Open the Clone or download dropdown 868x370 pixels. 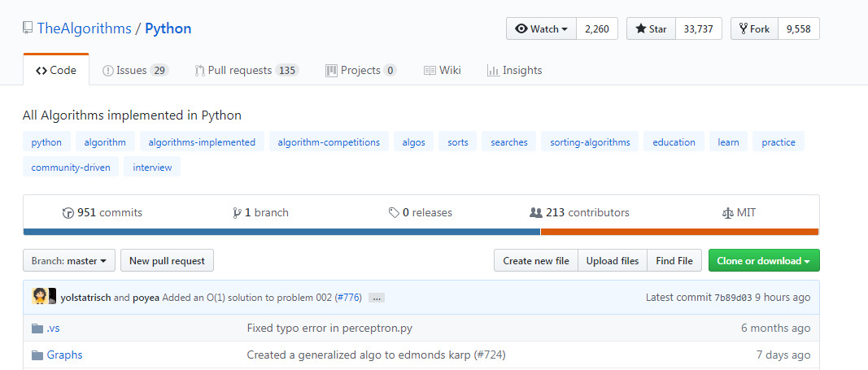point(764,260)
